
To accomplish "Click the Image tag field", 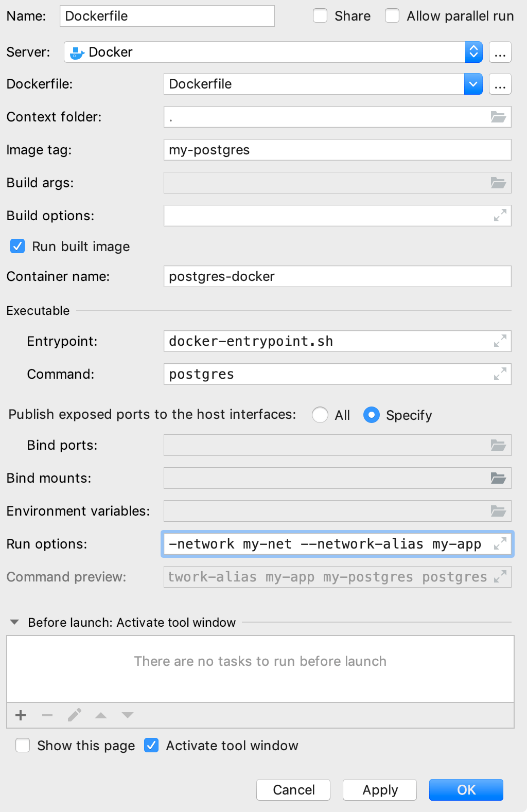I will (338, 150).
